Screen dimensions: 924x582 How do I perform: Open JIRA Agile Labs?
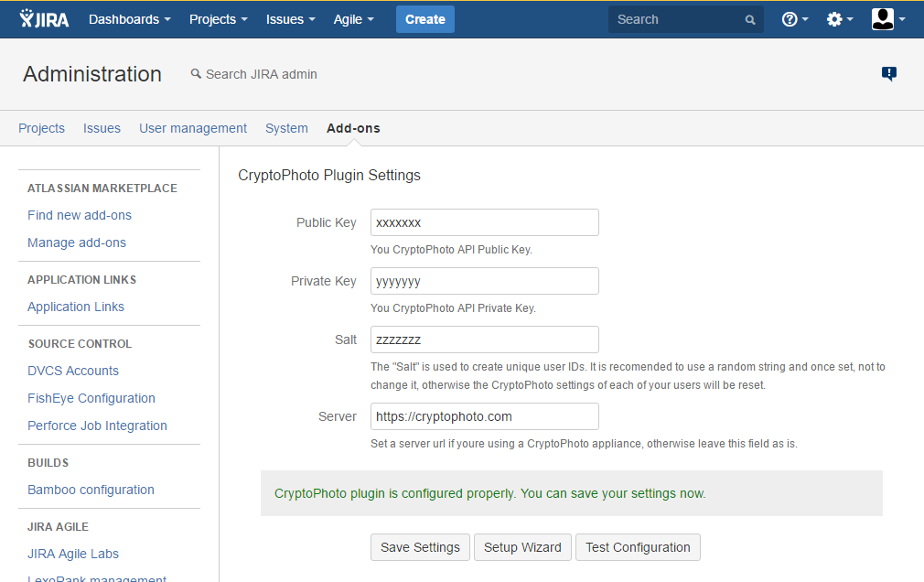tap(73, 554)
